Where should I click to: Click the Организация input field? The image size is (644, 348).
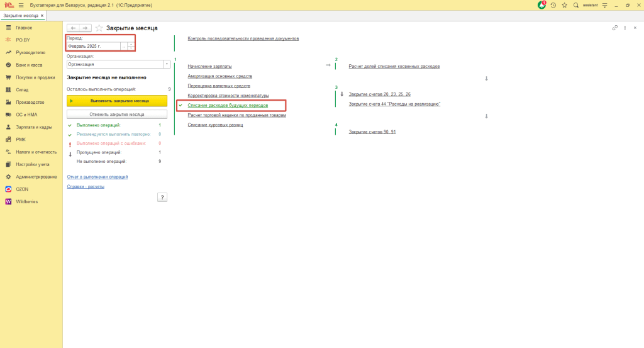[115, 65]
